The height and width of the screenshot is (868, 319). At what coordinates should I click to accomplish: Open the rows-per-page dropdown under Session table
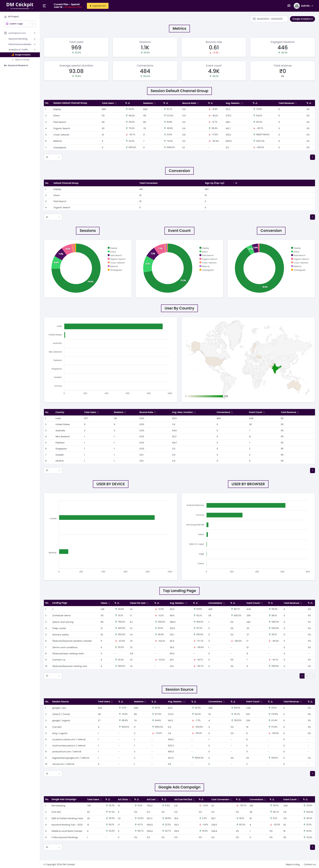(x=53, y=157)
